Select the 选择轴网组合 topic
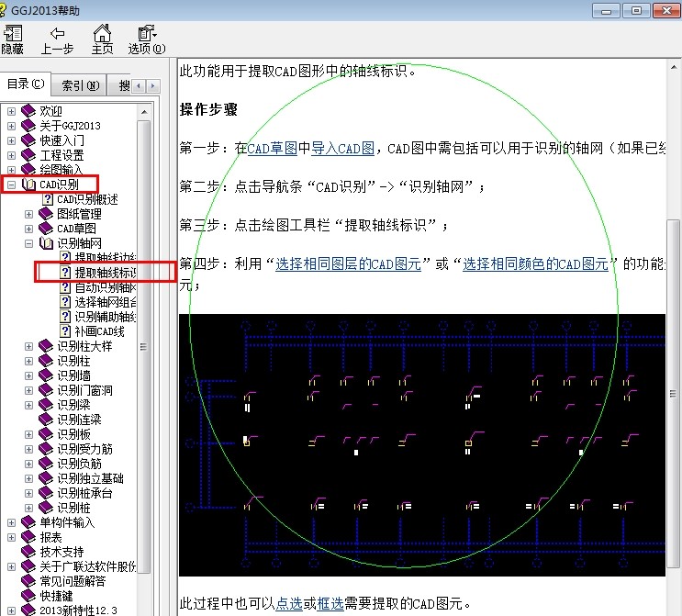Viewport: 682px width, 616px height. point(106,302)
